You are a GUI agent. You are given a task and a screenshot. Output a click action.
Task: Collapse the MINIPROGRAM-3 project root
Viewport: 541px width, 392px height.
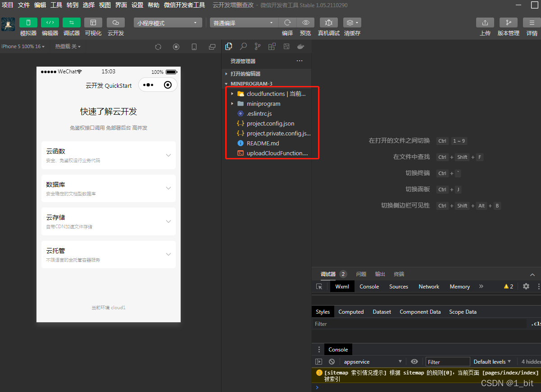(266, 84)
